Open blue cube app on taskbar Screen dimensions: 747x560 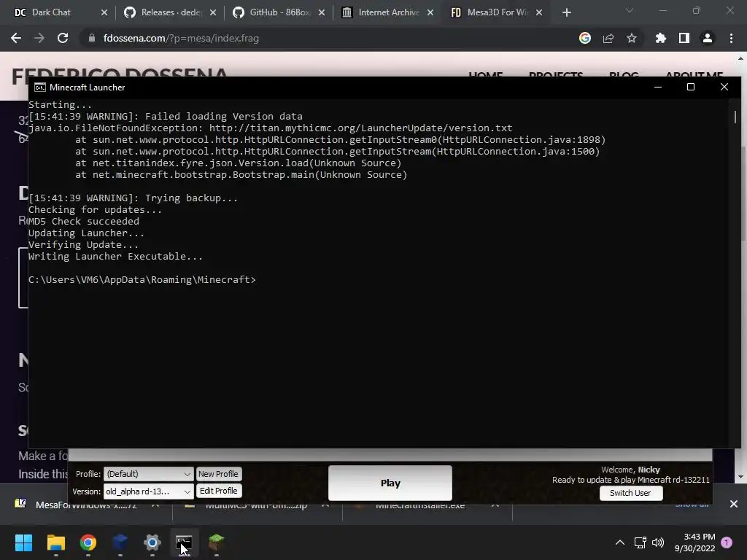(x=120, y=542)
